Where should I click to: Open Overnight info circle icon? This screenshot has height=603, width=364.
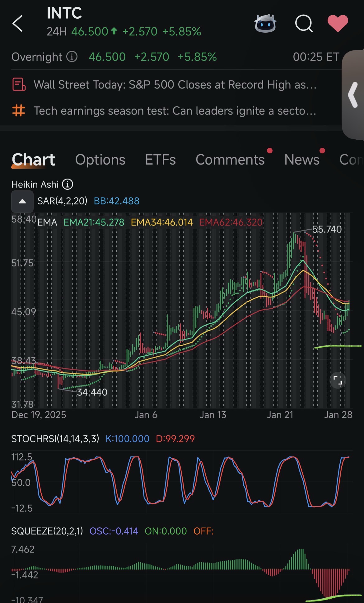point(72,57)
